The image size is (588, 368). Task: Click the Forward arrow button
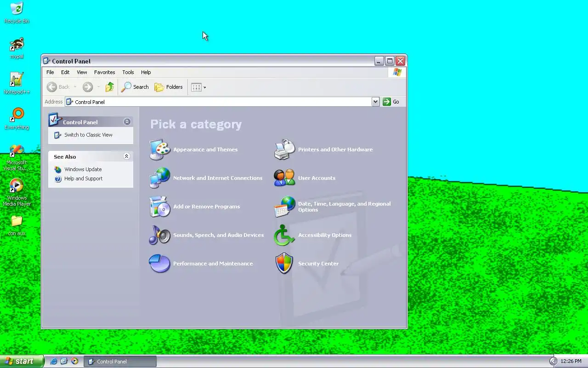[x=88, y=87]
